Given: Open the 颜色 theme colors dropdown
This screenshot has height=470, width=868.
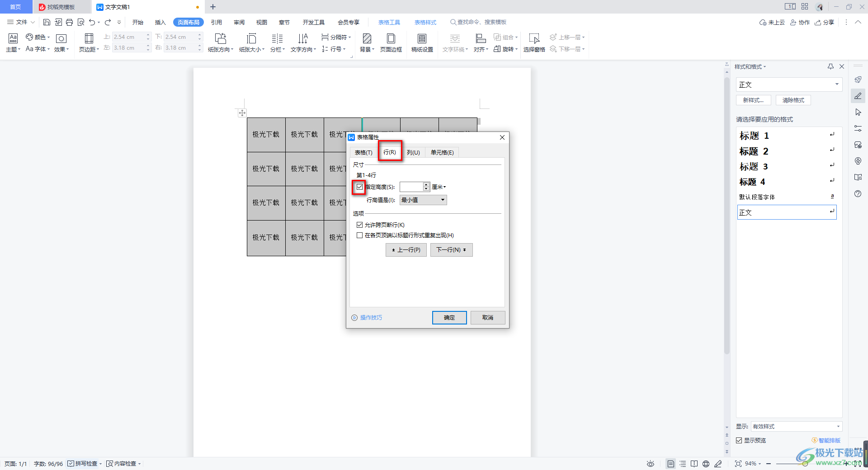Looking at the screenshot, I should pyautogui.click(x=38, y=37).
